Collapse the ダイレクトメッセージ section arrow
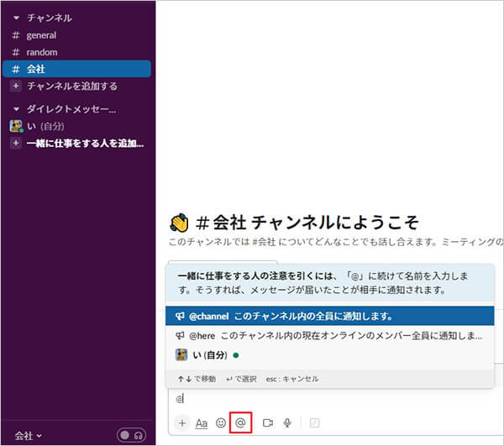504x446 pixels. coord(15,109)
